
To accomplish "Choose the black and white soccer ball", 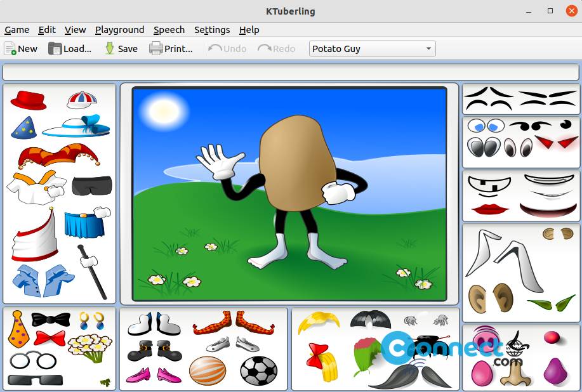I will pyautogui.click(x=259, y=371).
